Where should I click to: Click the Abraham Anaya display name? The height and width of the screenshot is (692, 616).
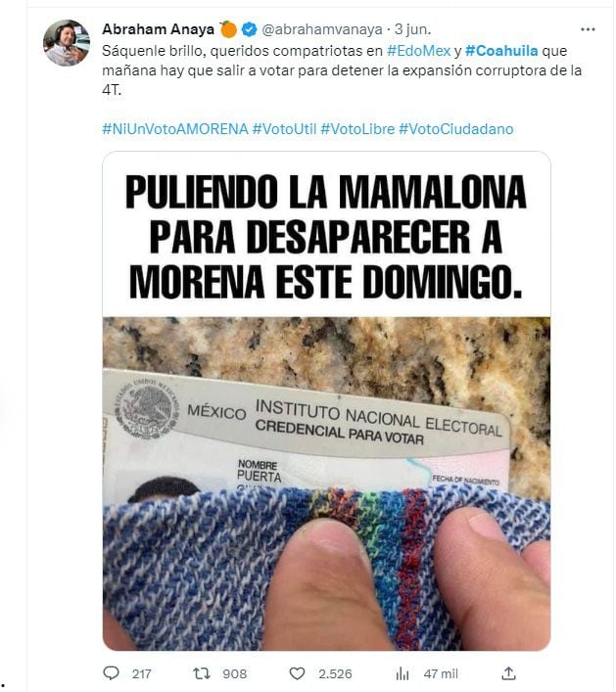158,29
